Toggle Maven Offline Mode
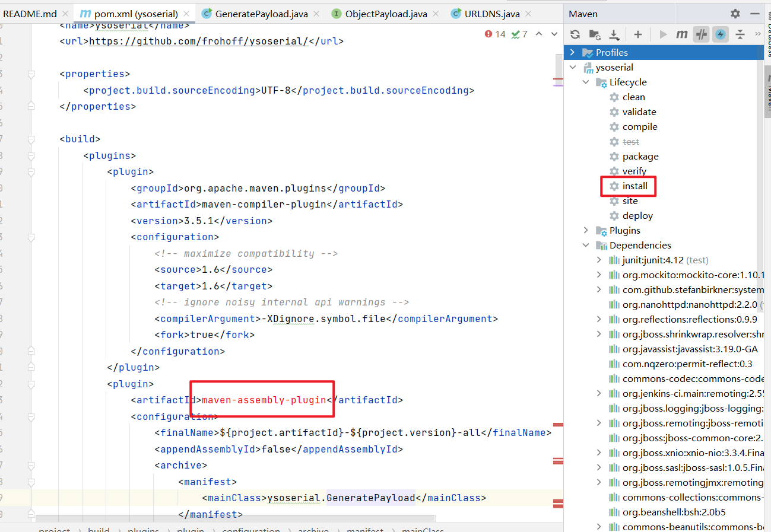Screen dimensions: 771x532 click(702, 34)
